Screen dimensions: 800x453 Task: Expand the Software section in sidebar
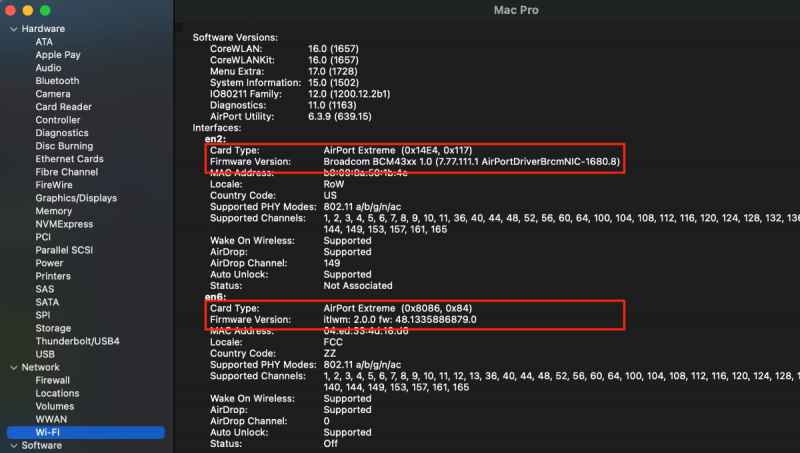click(13, 445)
